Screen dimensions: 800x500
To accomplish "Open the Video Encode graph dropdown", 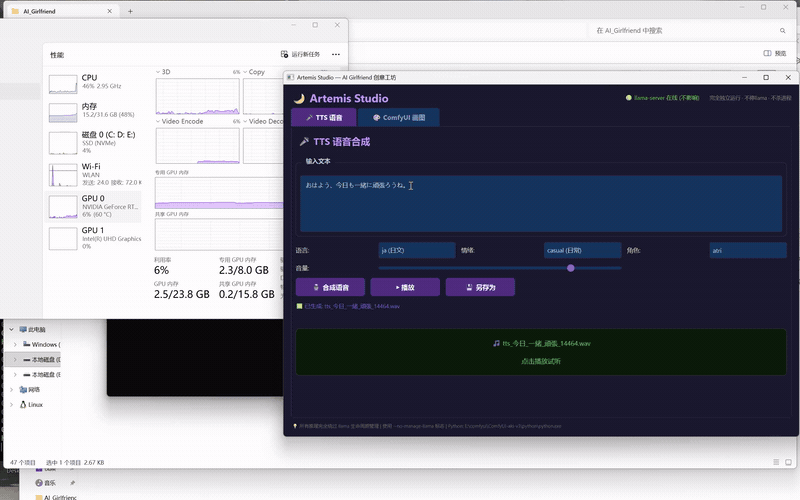I will point(158,121).
